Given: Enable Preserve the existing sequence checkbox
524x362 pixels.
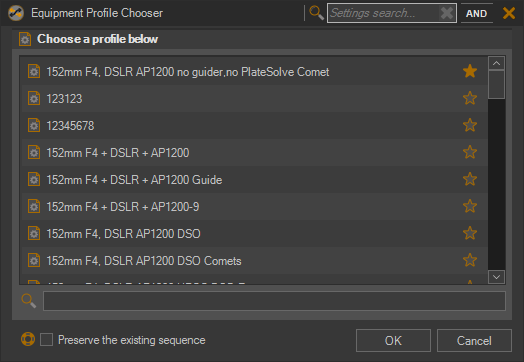Looking at the screenshot, I should pyautogui.click(x=46, y=340).
